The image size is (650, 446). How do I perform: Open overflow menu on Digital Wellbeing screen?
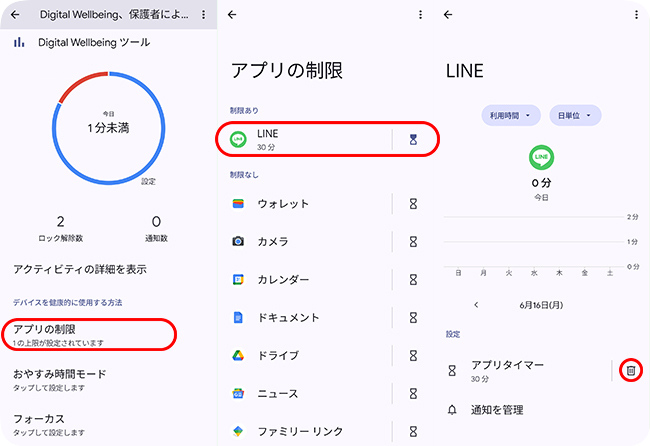[x=204, y=15]
